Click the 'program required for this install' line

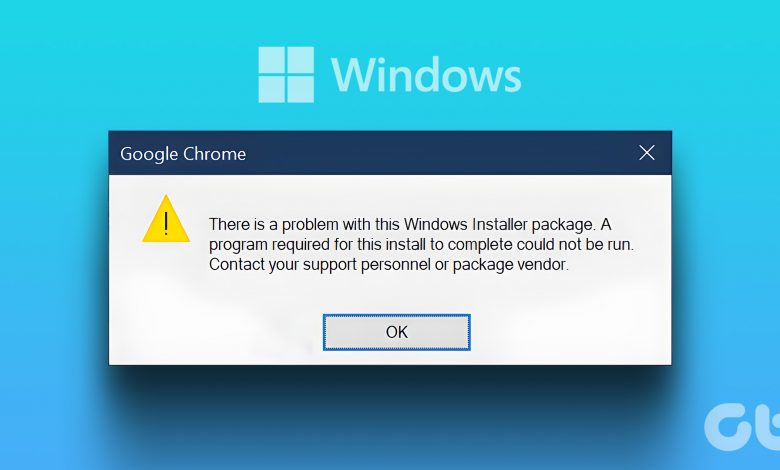(421, 245)
